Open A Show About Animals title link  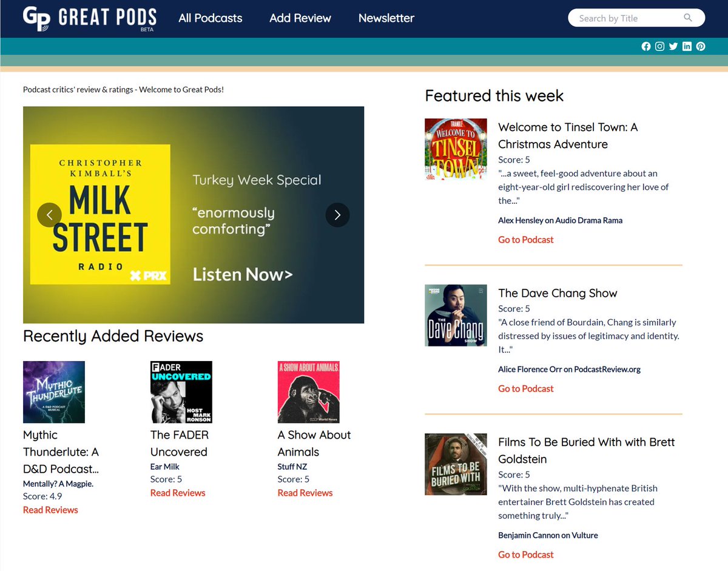[314, 444]
